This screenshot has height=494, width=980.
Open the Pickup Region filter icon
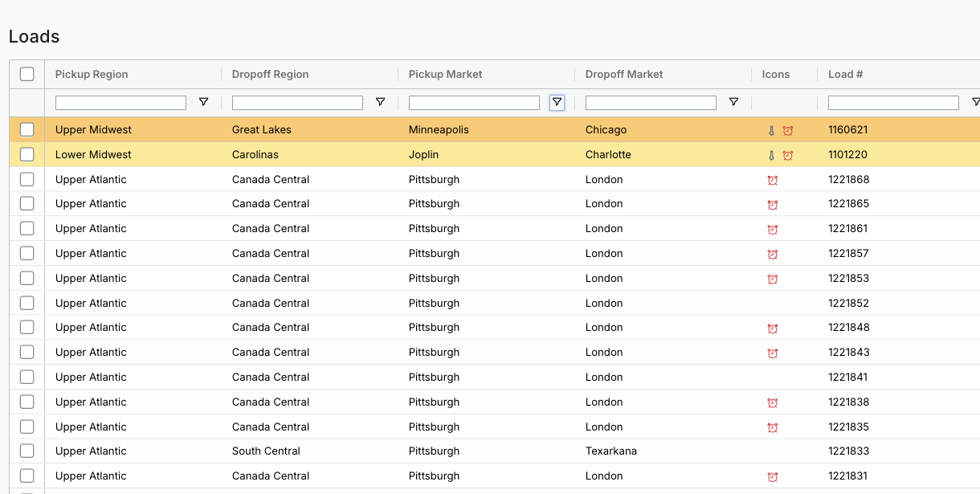tap(203, 102)
